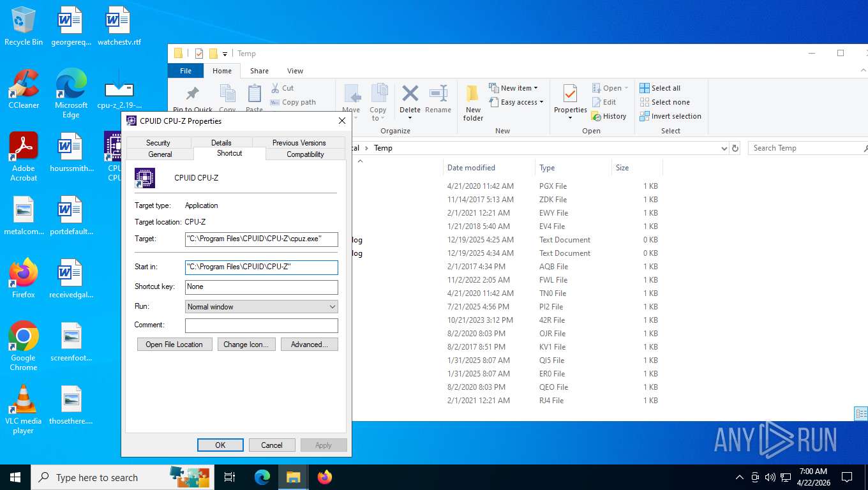Click the Comment text field
Viewport: 868px width, 490px height.
click(x=262, y=325)
